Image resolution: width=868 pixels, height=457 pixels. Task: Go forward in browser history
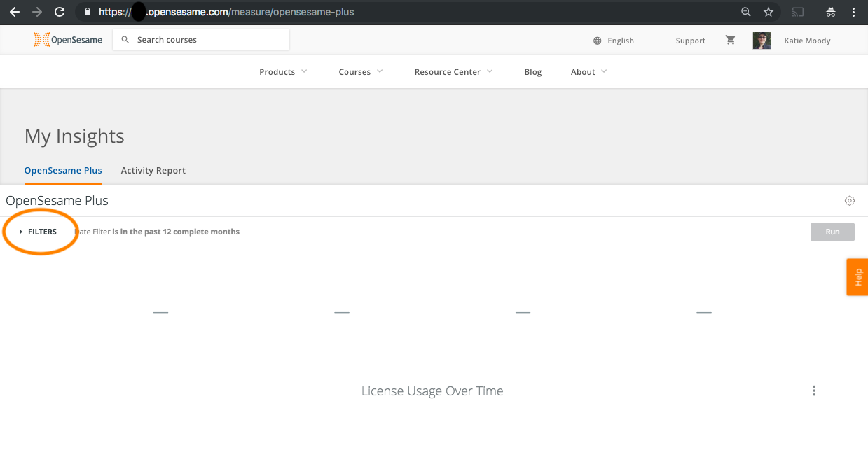(37, 12)
